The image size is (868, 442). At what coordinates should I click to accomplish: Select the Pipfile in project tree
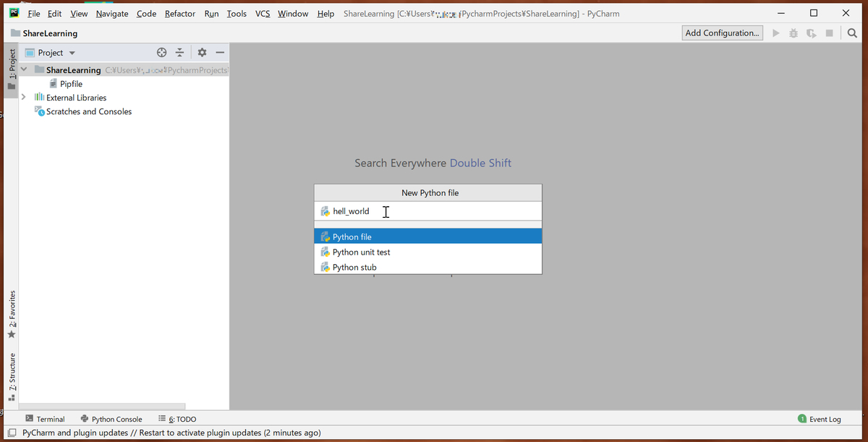click(71, 84)
